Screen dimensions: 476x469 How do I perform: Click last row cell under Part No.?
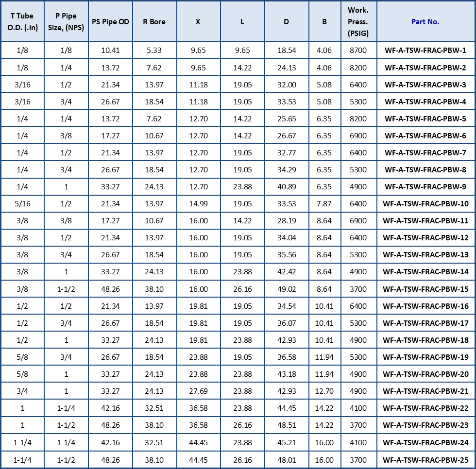pyautogui.click(x=425, y=459)
